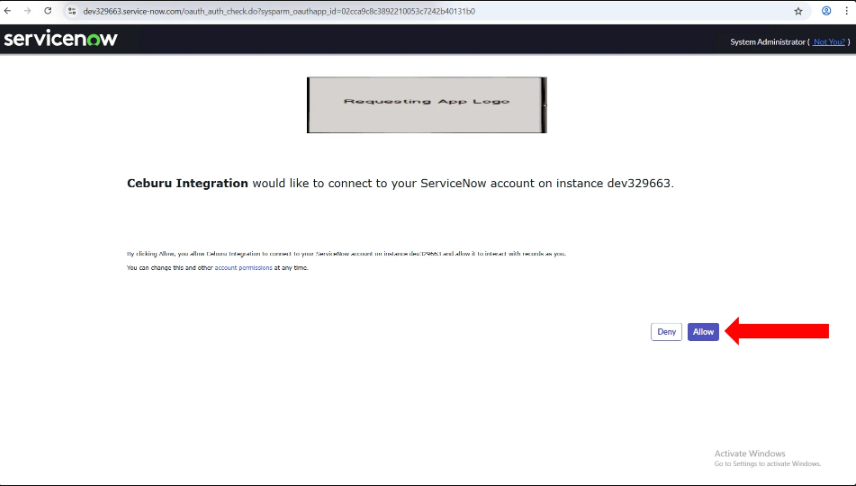Click the 'Not You?' link
The height and width of the screenshot is (486, 856).
coord(829,42)
